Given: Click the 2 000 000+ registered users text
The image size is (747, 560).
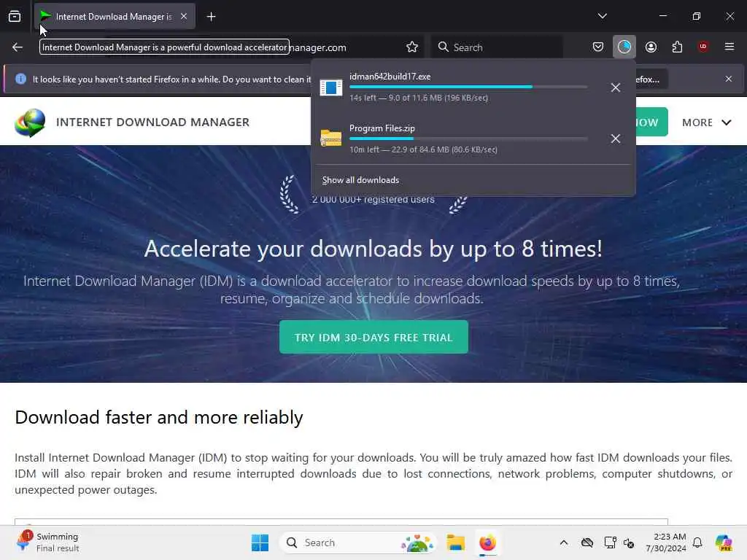Looking at the screenshot, I should 373,200.
